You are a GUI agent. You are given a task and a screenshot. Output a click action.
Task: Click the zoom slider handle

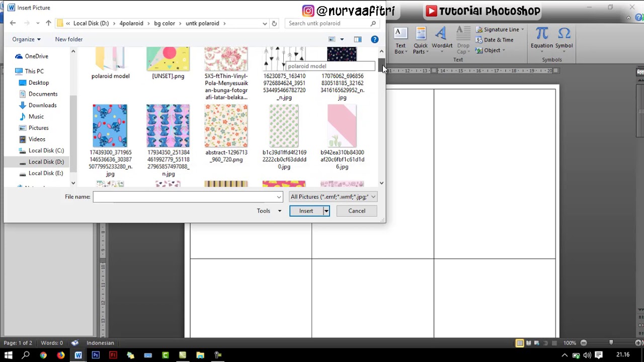[611, 343]
